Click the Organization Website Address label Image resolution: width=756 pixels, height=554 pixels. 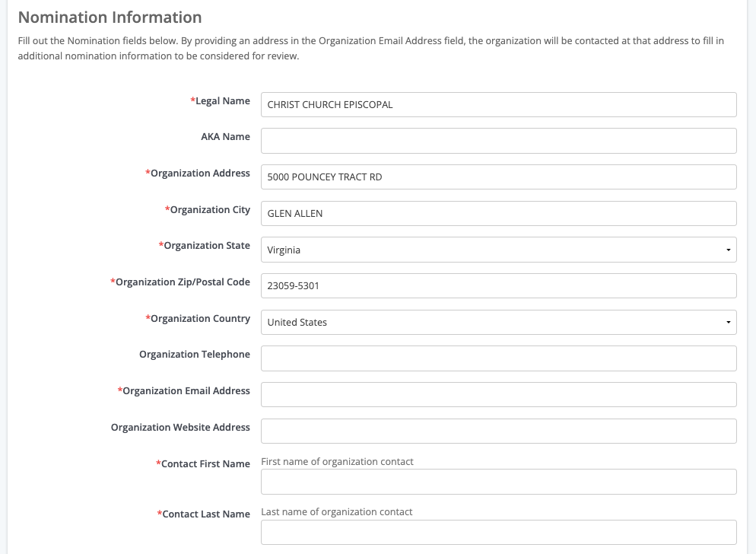coord(180,427)
